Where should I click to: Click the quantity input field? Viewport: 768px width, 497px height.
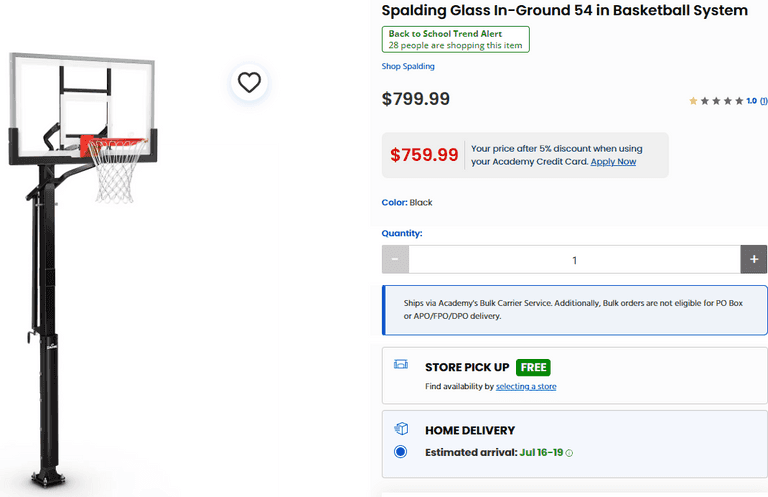575,260
